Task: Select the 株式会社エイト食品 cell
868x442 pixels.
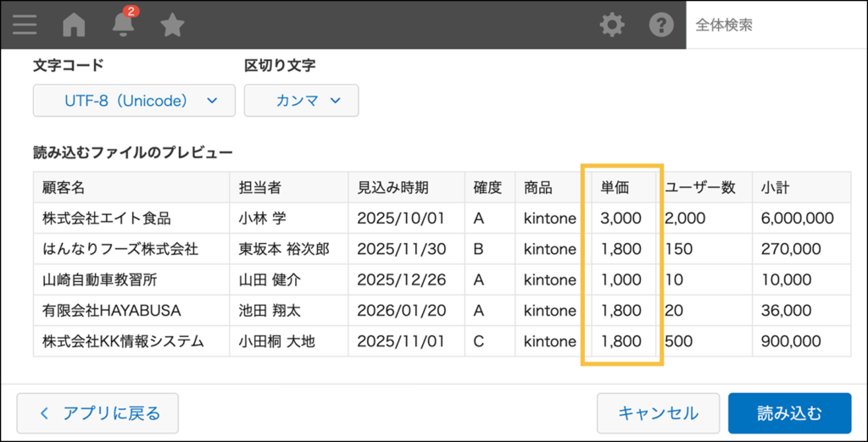Action: pyautogui.click(x=107, y=218)
